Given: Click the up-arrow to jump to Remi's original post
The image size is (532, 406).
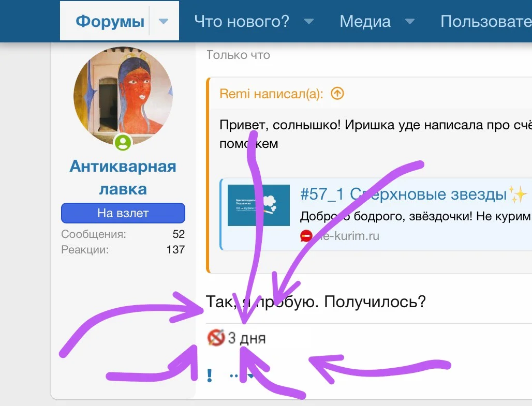Looking at the screenshot, I should 337,94.
